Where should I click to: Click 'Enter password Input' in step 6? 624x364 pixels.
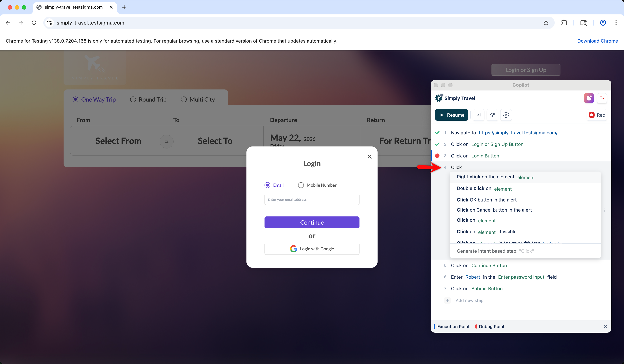(x=521, y=277)
